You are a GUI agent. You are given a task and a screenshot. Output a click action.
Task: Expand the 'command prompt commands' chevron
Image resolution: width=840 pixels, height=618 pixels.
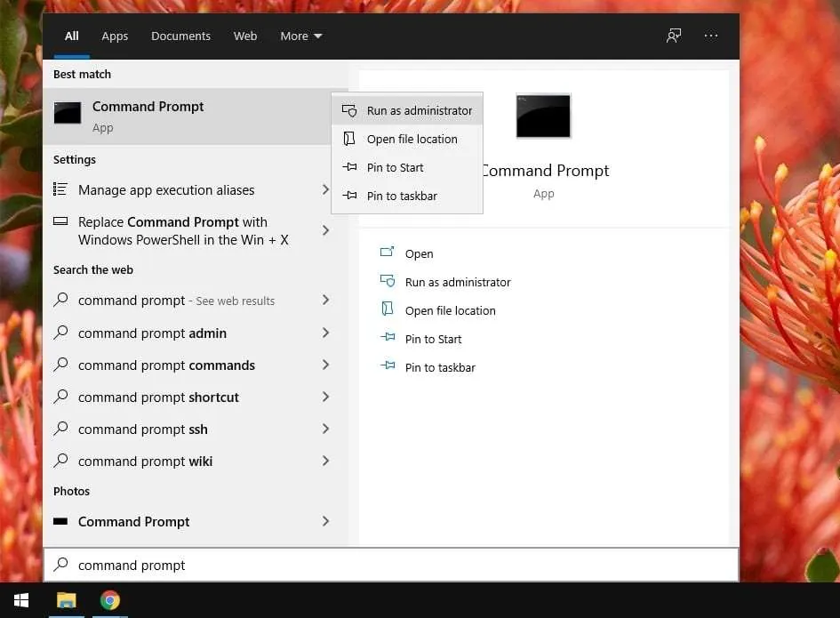coord(325,365)
